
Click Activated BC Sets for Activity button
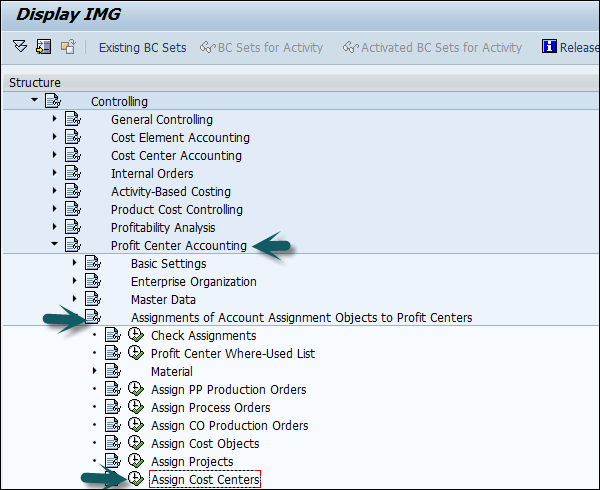(432, 47)
